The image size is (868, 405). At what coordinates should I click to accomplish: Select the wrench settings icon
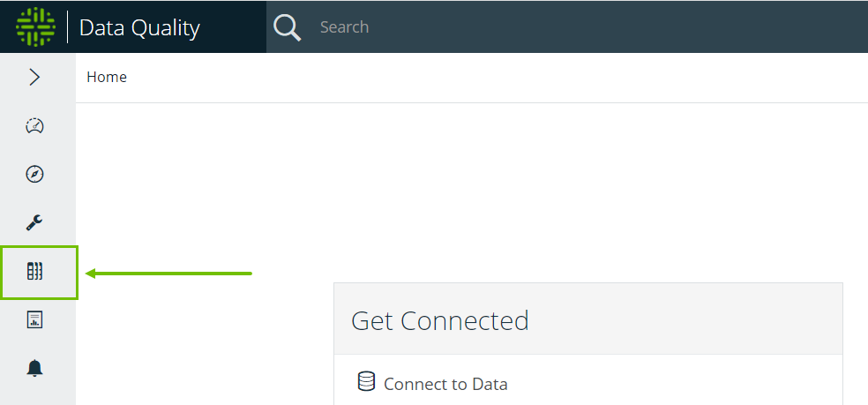click(34, 222)
